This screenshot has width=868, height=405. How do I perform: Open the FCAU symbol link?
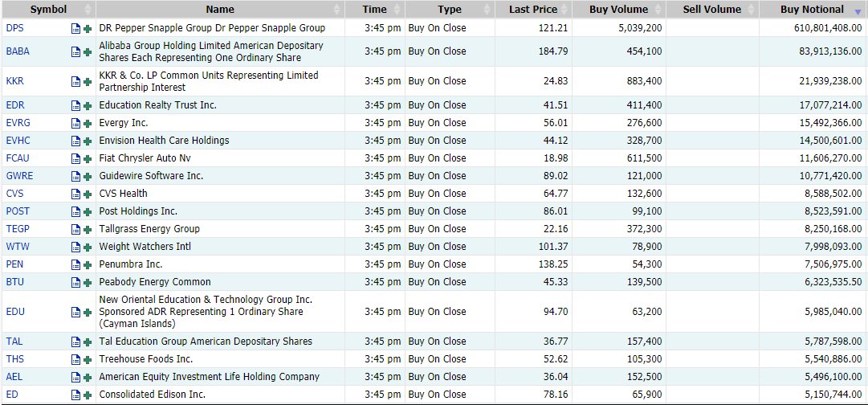pos(18,157)
